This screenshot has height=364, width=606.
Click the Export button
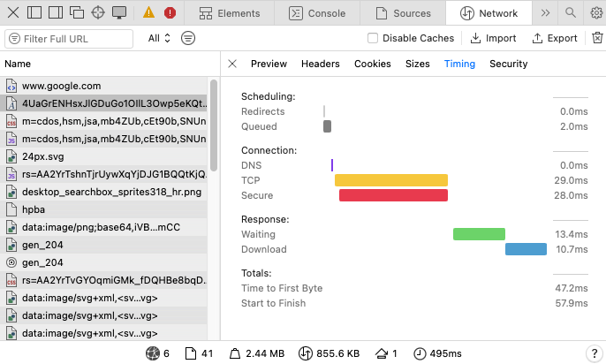[555, 38]
